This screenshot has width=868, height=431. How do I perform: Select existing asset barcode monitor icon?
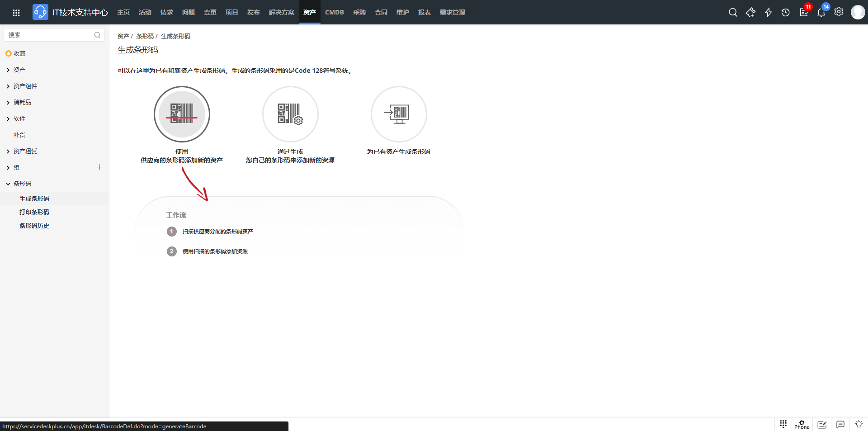click(399, 114)
